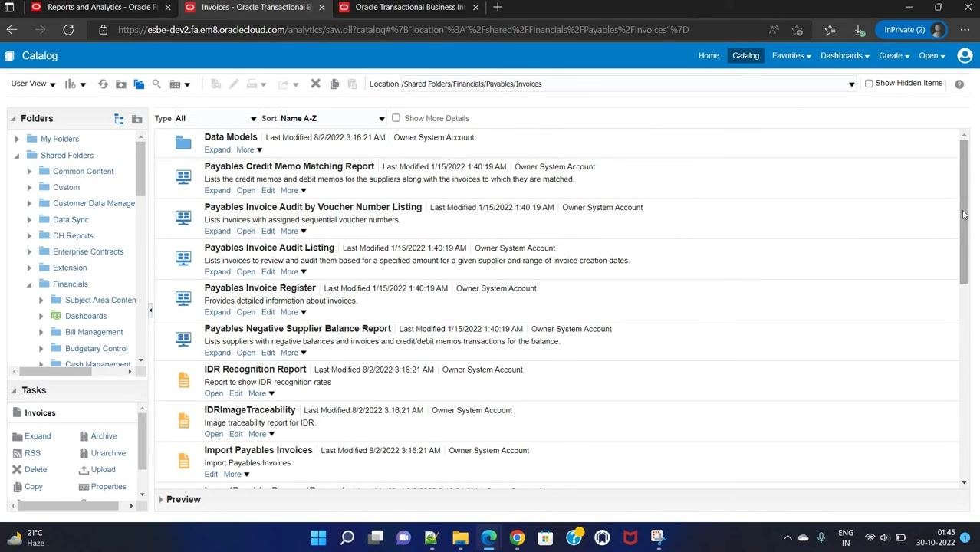Collapse the Financials tree node
Viewport: 980px width, 552px height.
pos(29,284)
